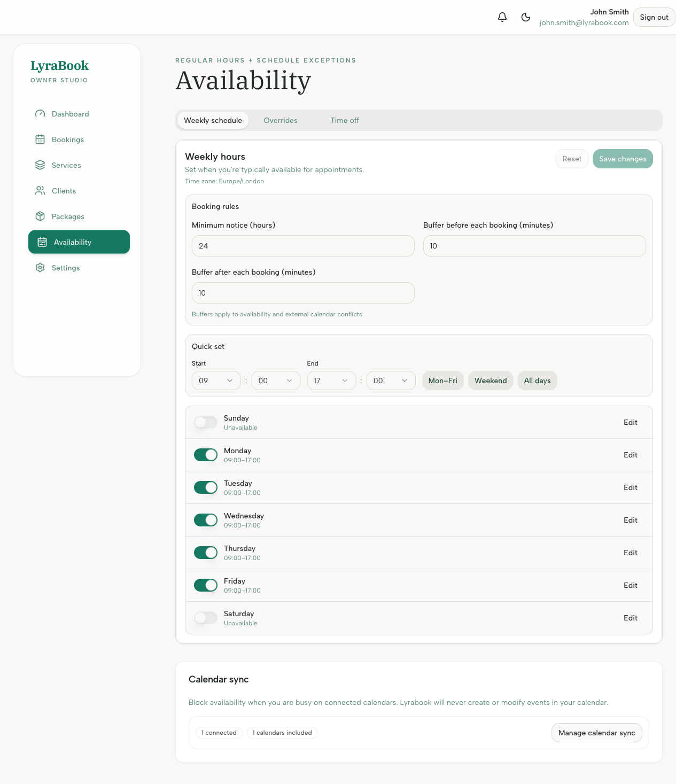Open Manage calendar sync
The height and width of the screenshot is (784, 676).
point(596,733)
